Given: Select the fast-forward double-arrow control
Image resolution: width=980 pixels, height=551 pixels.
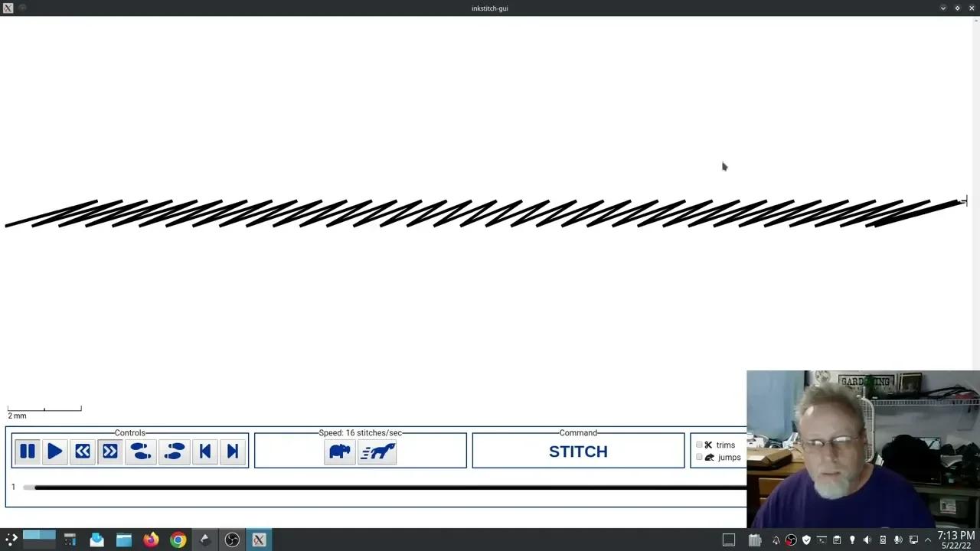Looking at the screenshot, I should click(109, 452).
